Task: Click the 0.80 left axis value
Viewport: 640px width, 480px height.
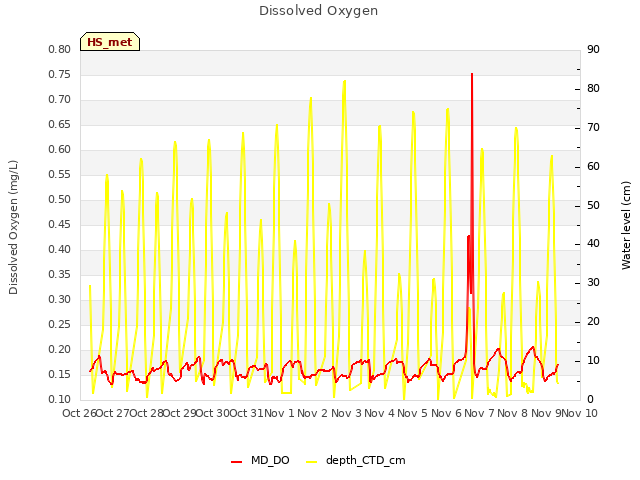Action: (60, 49)
